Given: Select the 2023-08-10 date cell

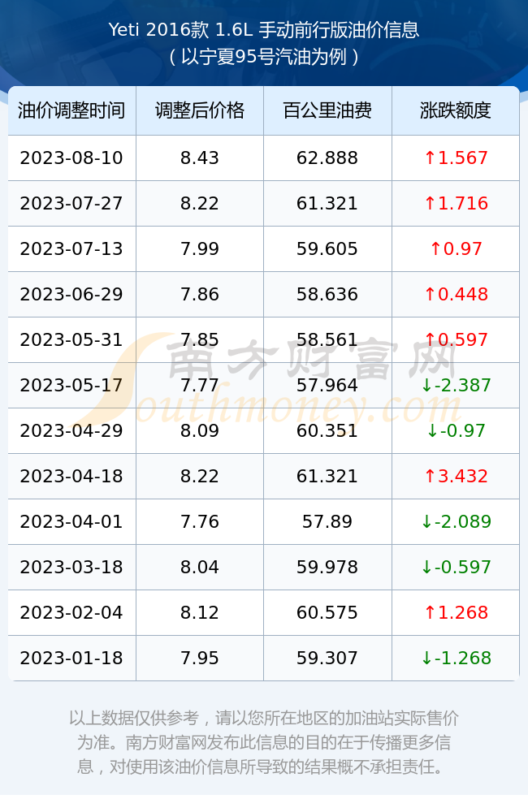Looking at the screenshot, I should pos(71,158).
